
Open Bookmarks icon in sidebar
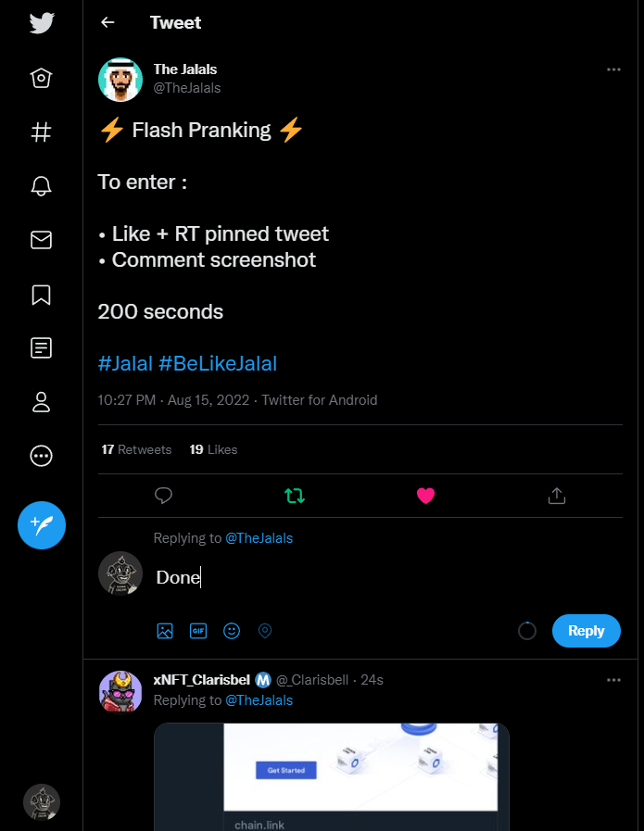pyautogui.click(x=42, y=296)
